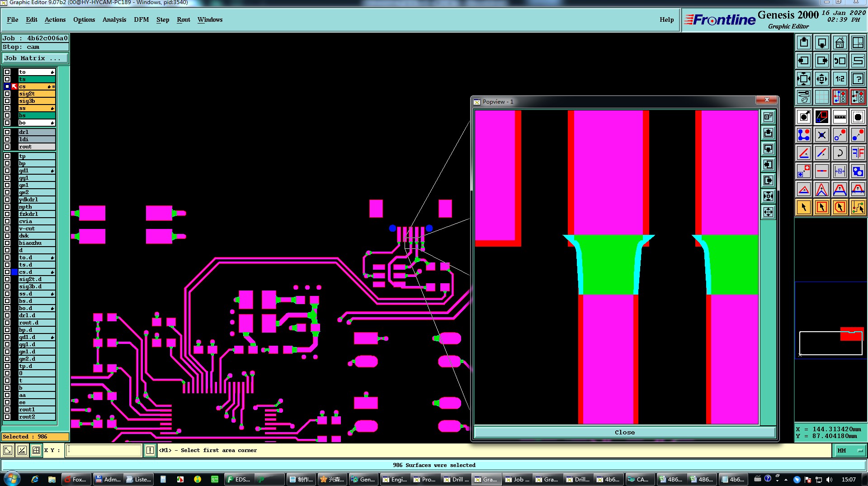Click the 1:2 zoom ratio icon
The width and height of the screenshot is (868, 486).
840,79
